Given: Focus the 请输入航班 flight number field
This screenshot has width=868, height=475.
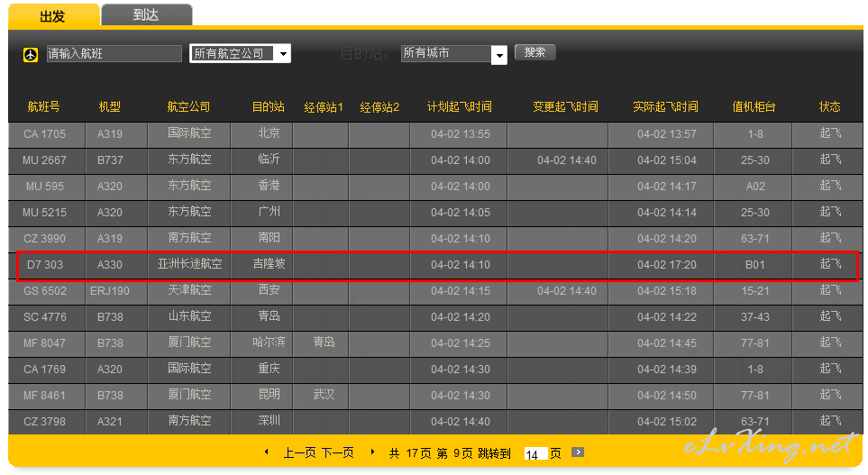Looking at the screenshot, I should (114, 54).
